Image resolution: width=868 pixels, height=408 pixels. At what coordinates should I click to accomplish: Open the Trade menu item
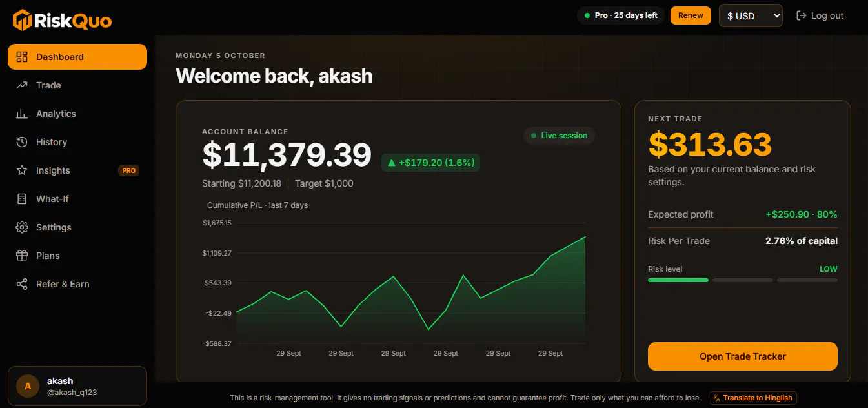coord(77,85)
